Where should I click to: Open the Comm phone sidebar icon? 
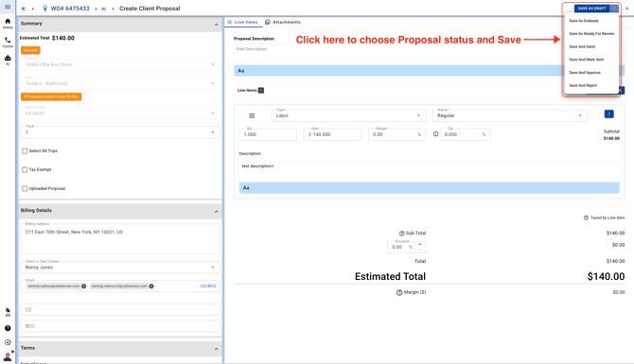pos(8,42)
